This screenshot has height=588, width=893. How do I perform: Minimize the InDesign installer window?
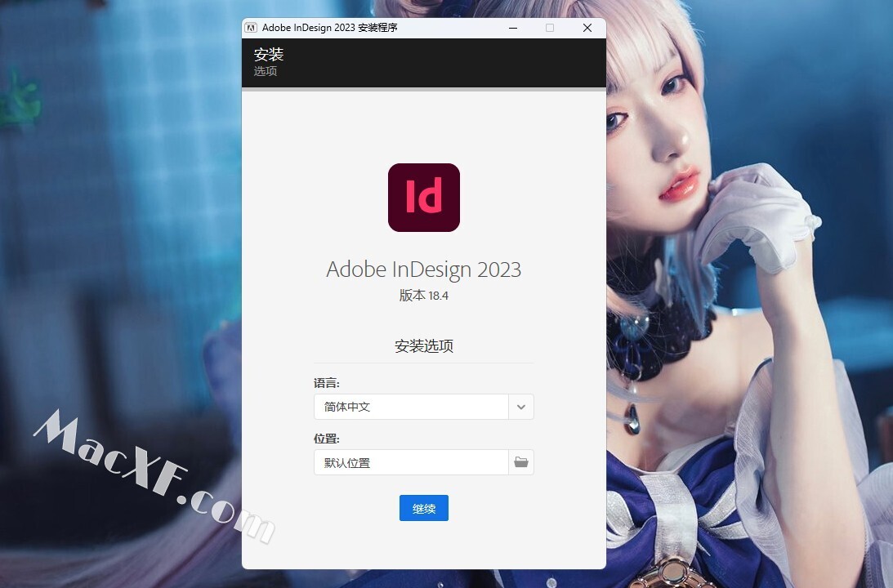(513, 28)
